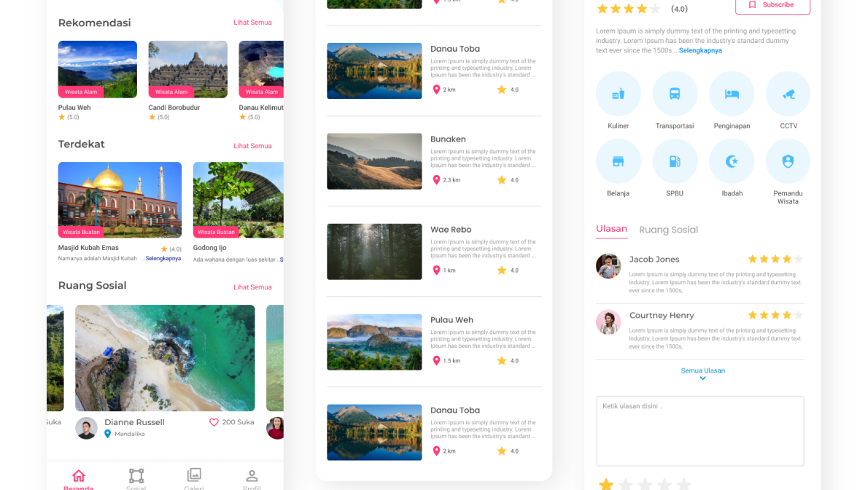Click Lihat Semua next to Terdekat
The image size is (868, 490).
pos(252,146)
